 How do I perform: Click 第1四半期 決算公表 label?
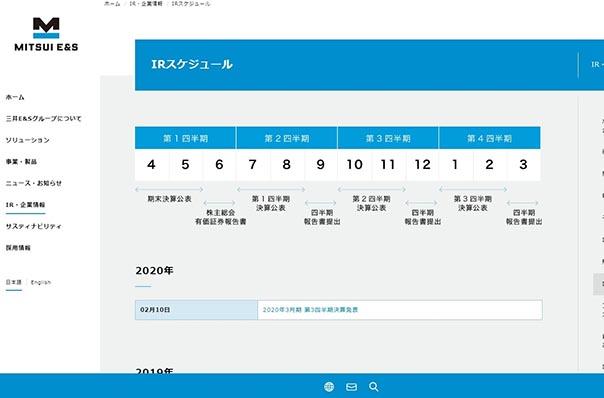pyautogui.click(x=271, y=203)
